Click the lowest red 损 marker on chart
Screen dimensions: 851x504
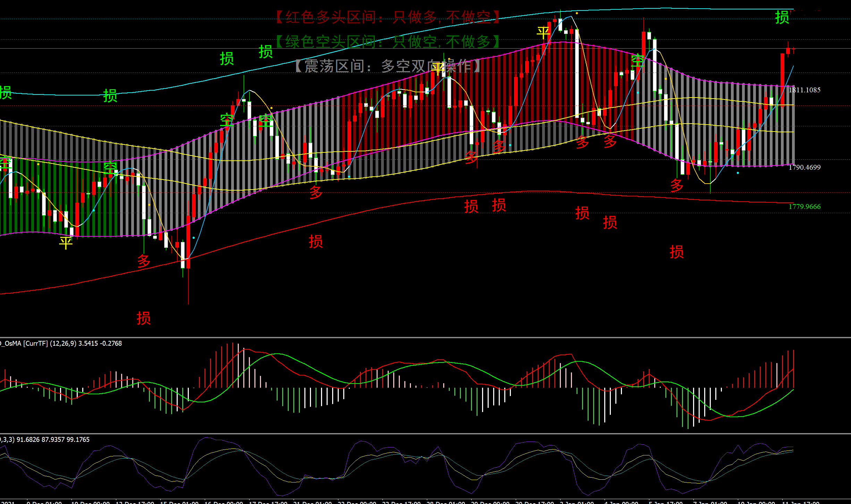coord(143,318)
